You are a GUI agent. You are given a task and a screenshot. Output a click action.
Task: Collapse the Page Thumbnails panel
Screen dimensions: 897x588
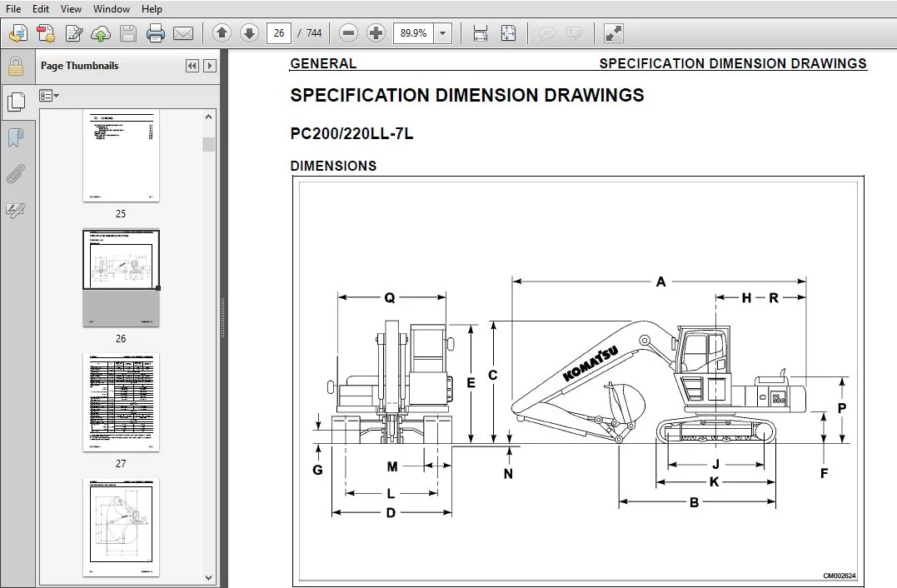pos(192,66)
